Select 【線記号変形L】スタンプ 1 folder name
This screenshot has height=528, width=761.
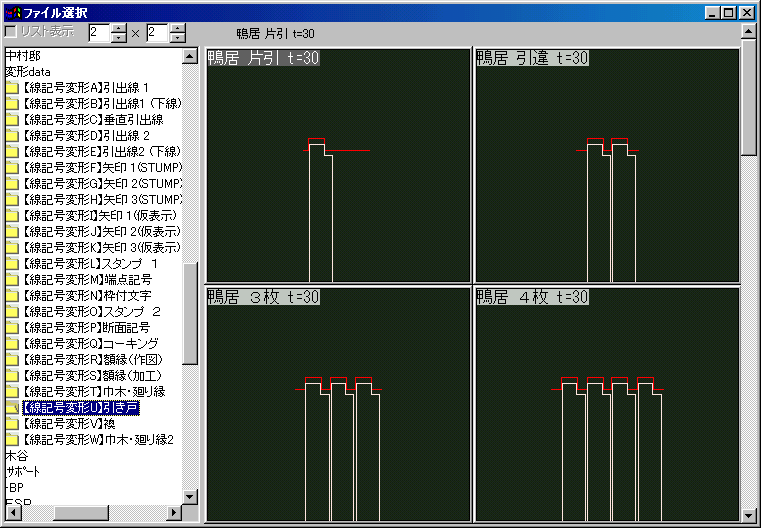90,264
